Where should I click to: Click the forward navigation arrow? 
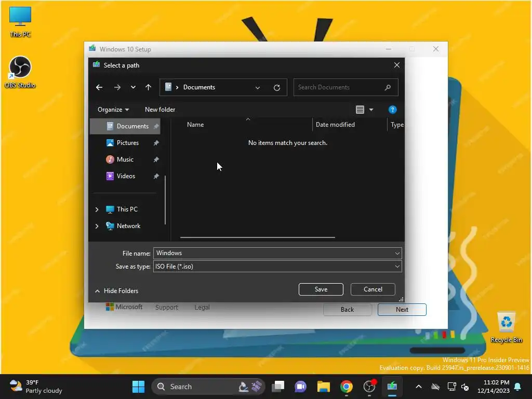point(117,87)
